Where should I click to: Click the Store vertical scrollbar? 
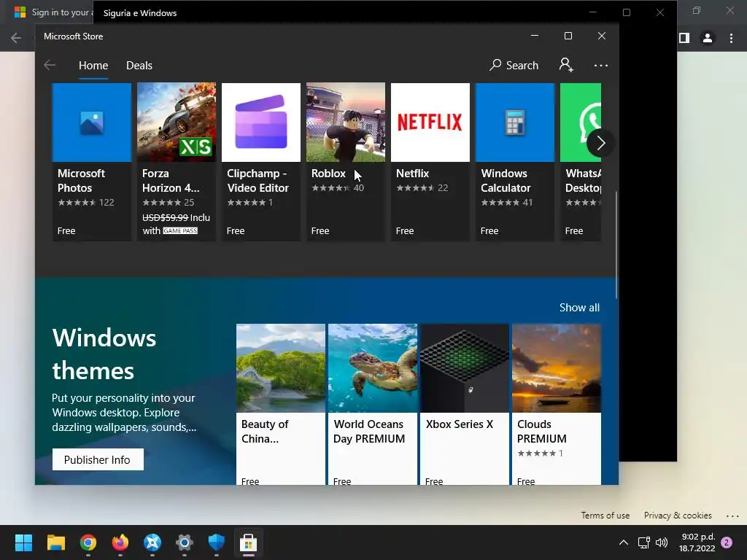point(616,245)
